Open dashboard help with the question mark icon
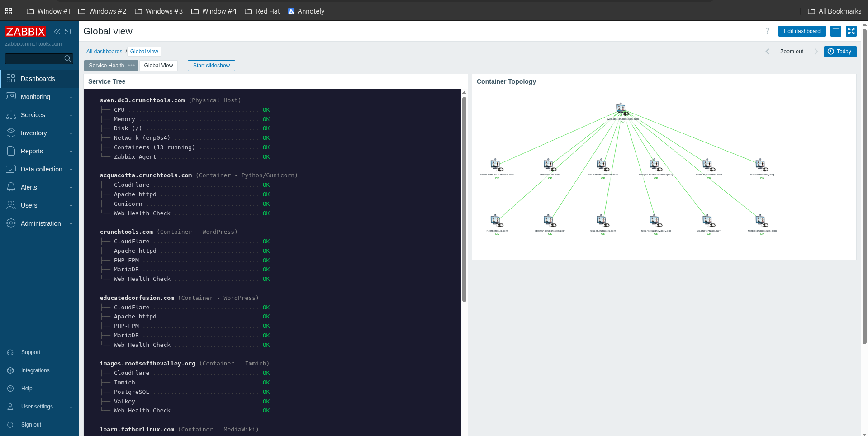The width and height of the screenshot is (868, 436). click(x=767, y=31)
